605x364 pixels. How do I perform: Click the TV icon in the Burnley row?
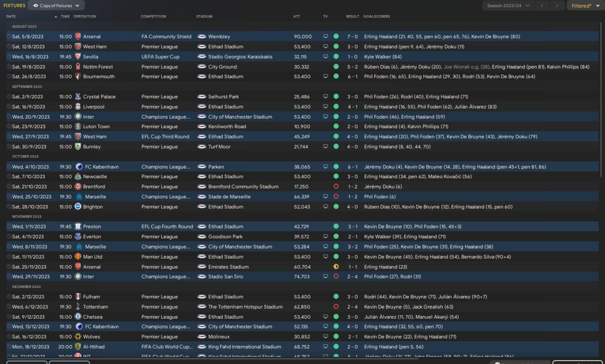[325, 147]
